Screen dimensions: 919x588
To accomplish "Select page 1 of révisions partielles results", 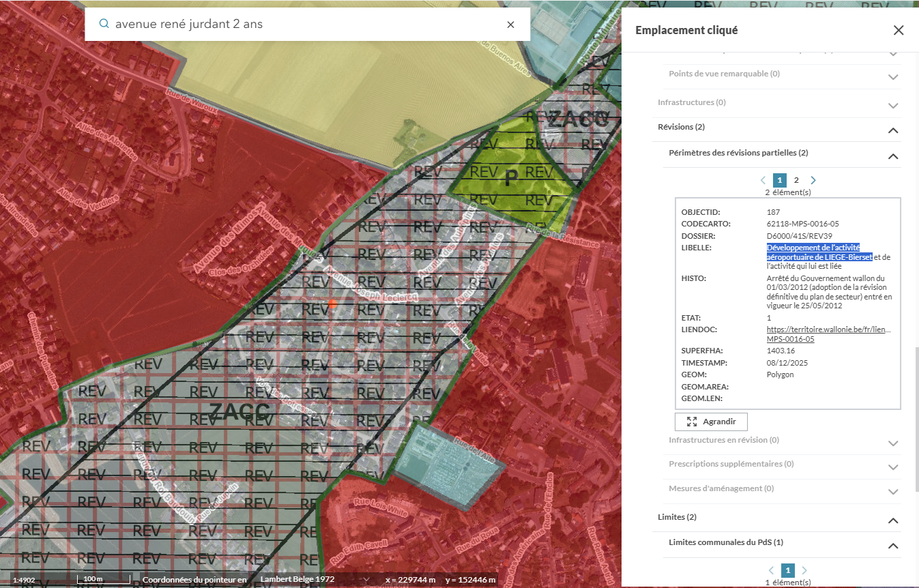I will [780, 180].
